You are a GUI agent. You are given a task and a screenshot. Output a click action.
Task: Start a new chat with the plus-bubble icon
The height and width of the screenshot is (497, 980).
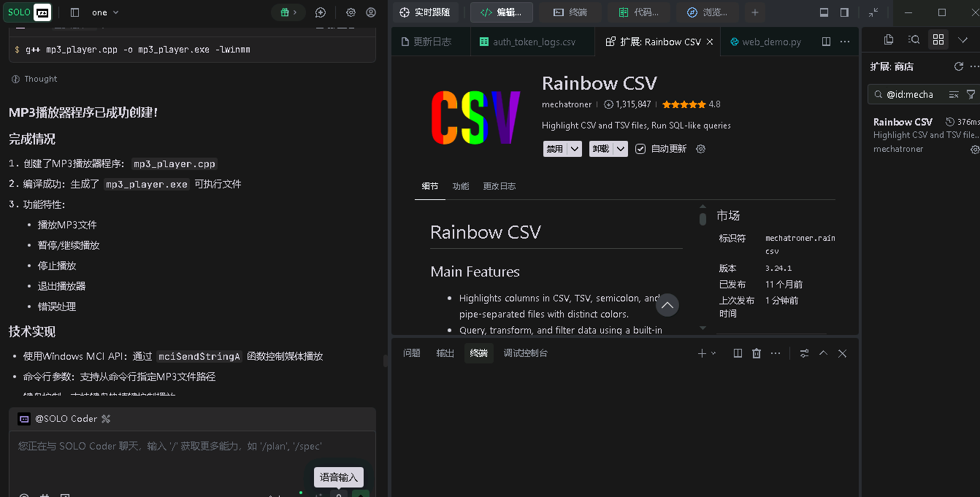321,12
